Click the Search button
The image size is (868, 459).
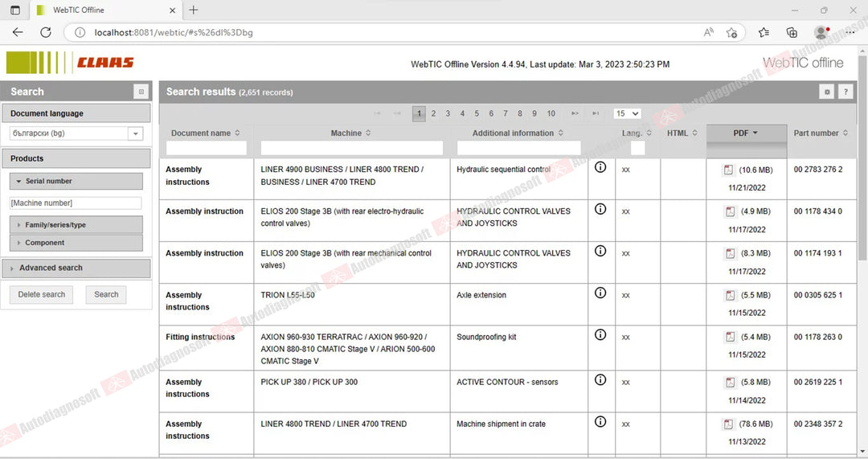pos(106,294)
